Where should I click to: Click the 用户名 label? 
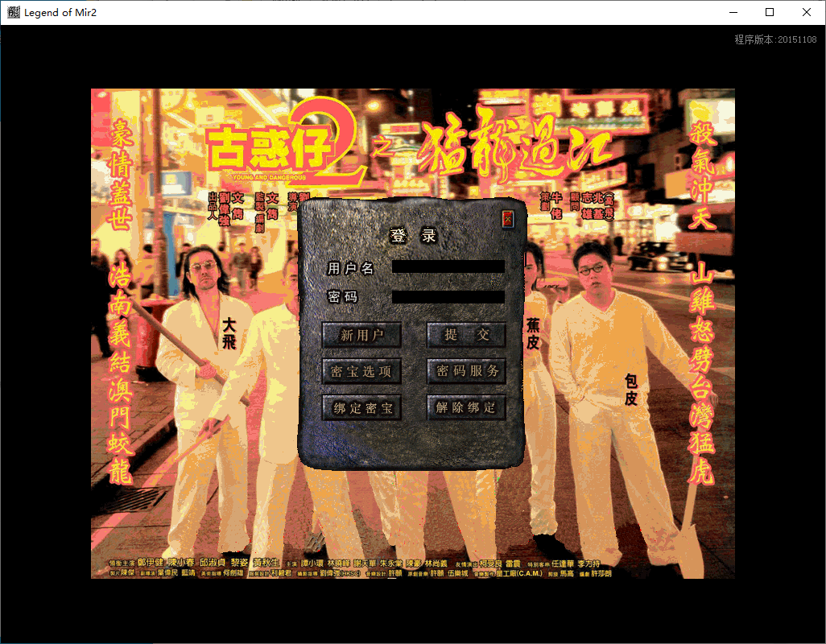[350, 268]
